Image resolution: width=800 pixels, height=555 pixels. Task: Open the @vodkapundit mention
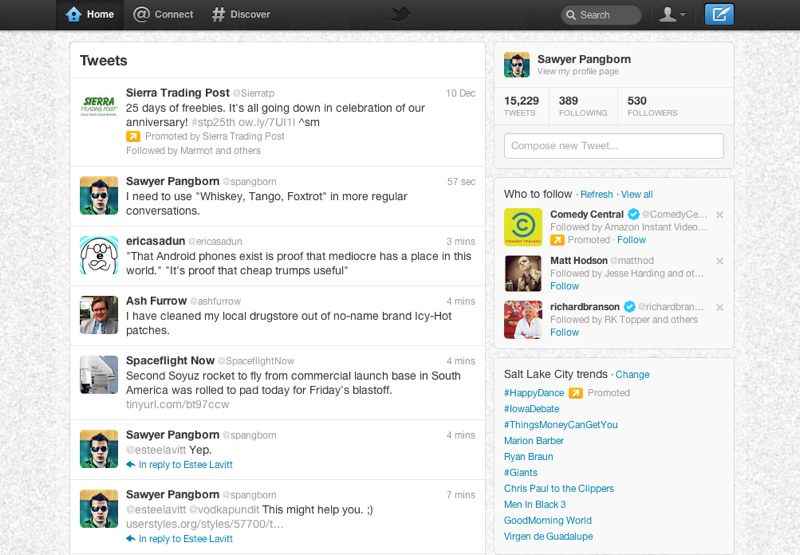224,510
